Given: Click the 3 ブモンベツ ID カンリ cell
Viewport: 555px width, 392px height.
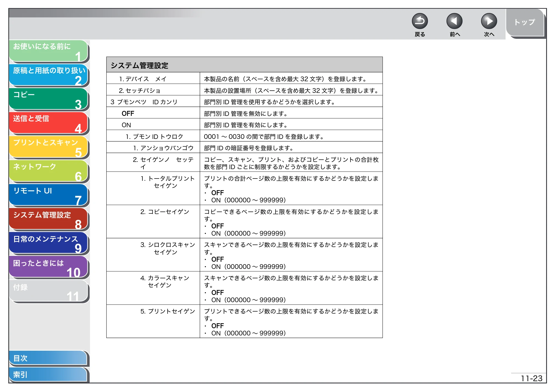Looking at the screenshot, I should [x=153, y=101].
